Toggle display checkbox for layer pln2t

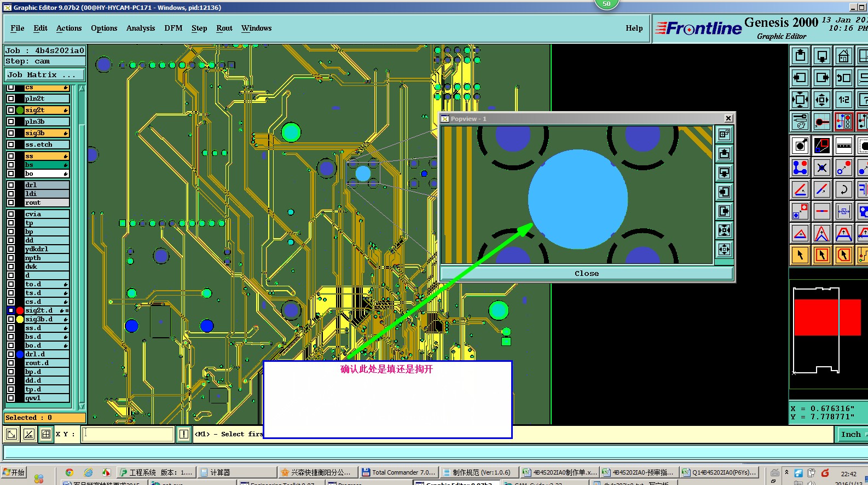(x=10, y=99)
